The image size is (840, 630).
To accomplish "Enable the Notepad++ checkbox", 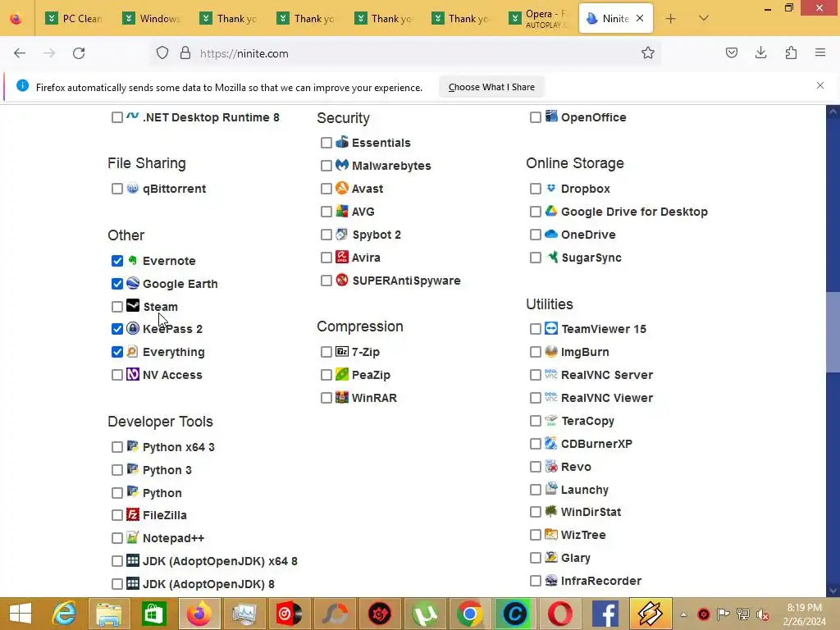I will (x=116, y=538).
